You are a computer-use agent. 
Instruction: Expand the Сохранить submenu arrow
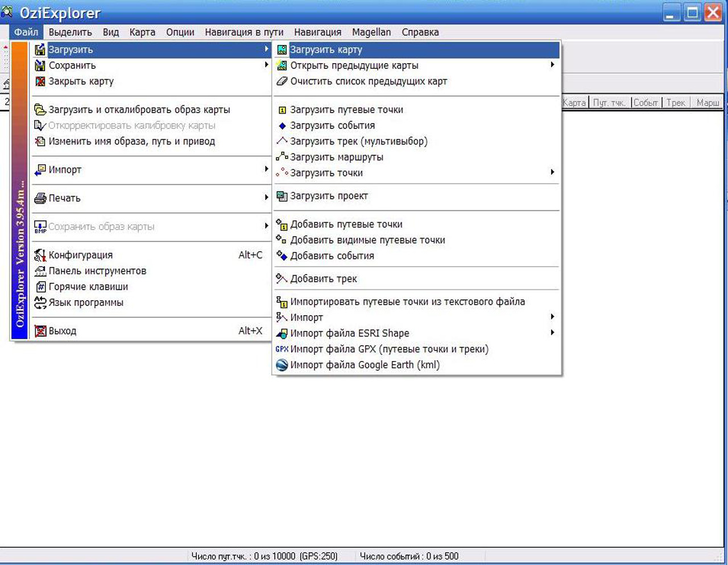click(266, 65)
